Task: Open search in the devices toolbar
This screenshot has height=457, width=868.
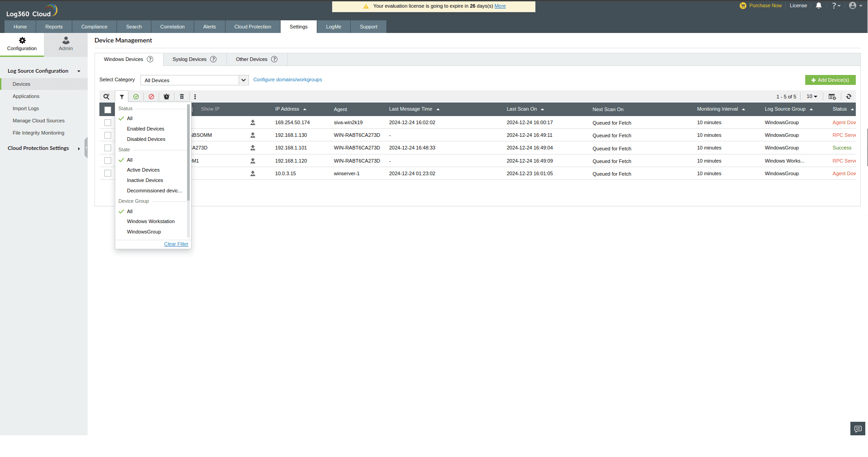Action: pyautogui.click(x=106, y=97)
